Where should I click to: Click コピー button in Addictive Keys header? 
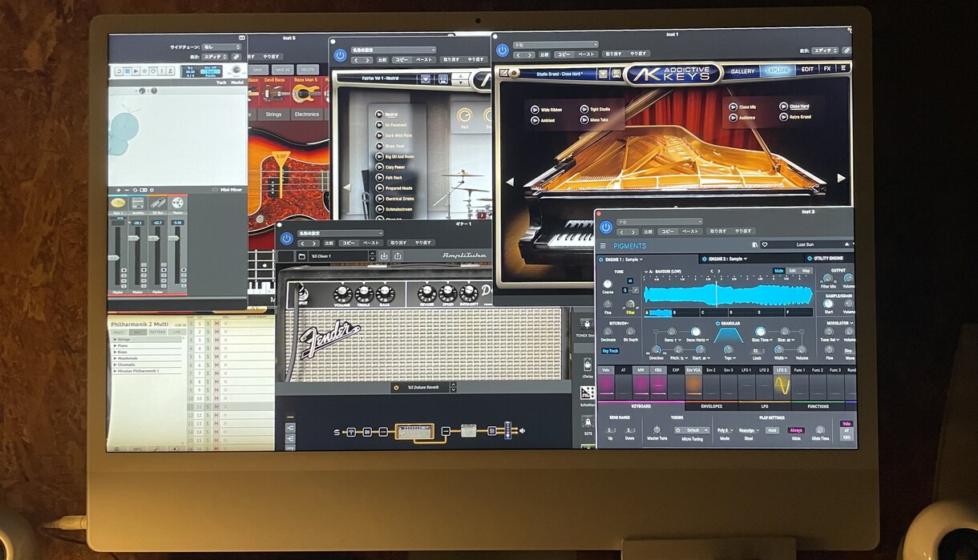tap(564, 54)
